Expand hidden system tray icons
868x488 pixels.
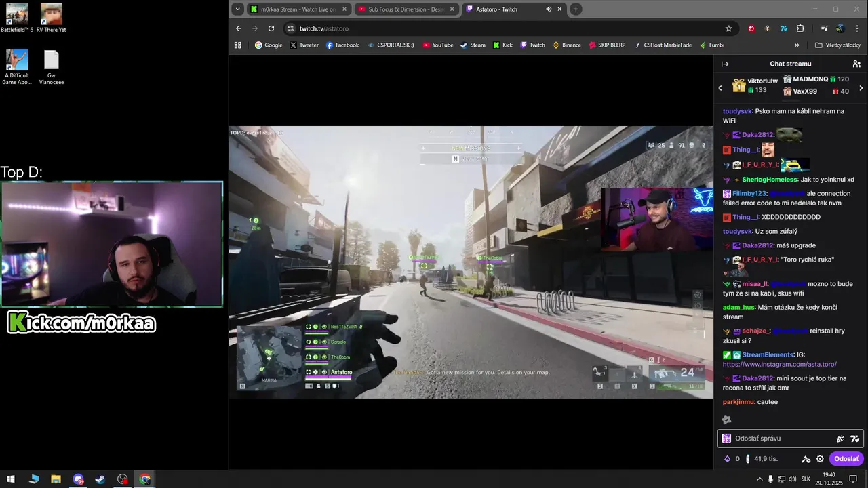click(759, 479)
